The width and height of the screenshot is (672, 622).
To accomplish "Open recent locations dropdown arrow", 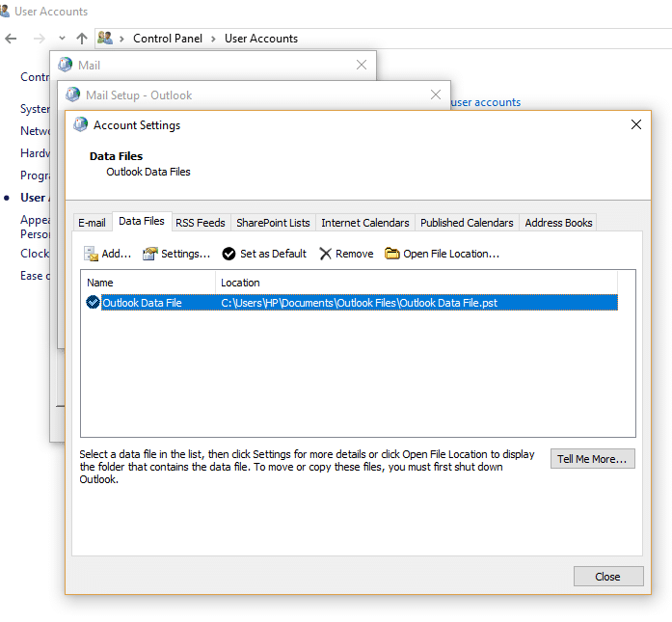I will (62, 39).
